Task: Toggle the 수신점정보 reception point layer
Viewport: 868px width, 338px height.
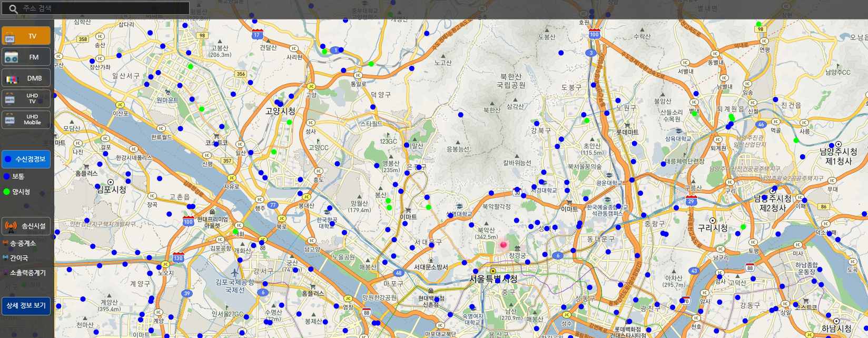Action: (26, 159)
